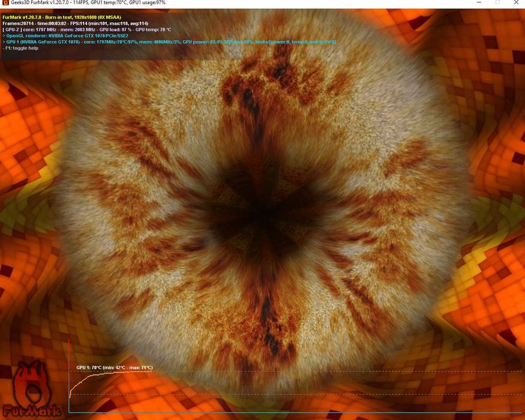This screenshot has width=525, height=420.
Task: Maximize the FurMark window
Action: pyautogui.click(x=497, y=2)
